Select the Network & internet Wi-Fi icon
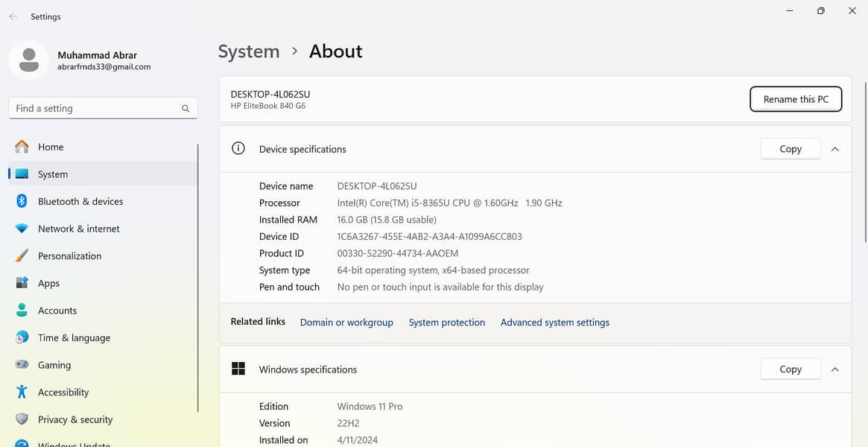The image size is (868, 447). click(x=22, y=229)
